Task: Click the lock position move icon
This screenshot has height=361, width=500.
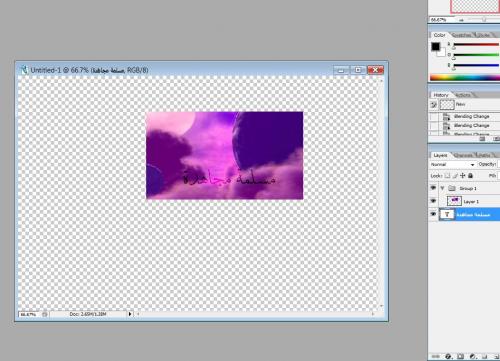Action: coord(463,176)
